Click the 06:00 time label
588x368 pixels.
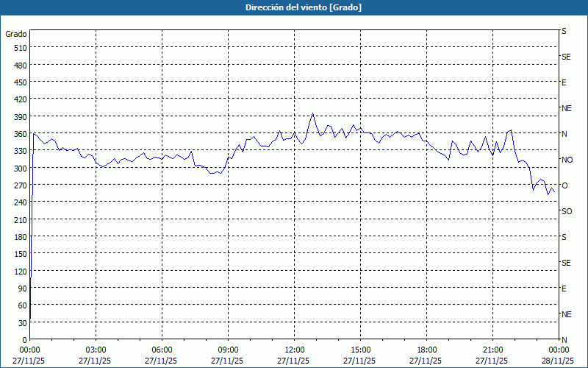tap(162, 350)
